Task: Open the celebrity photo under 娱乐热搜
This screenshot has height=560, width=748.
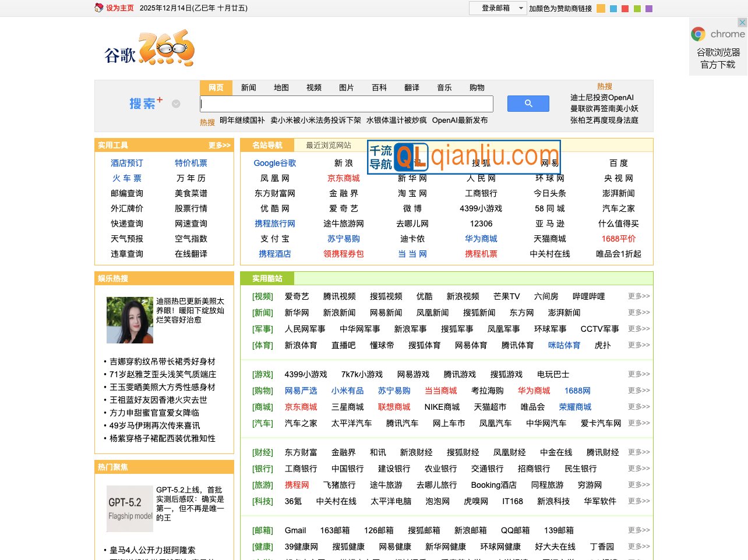Action: 129,320
